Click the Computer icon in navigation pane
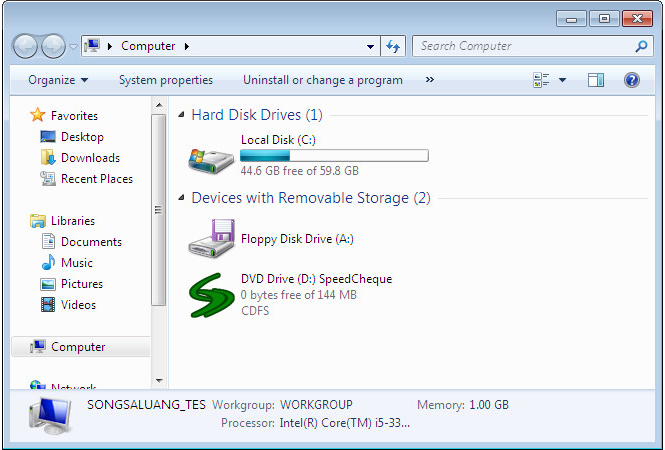Screen dimensions: 665x450 38,347
